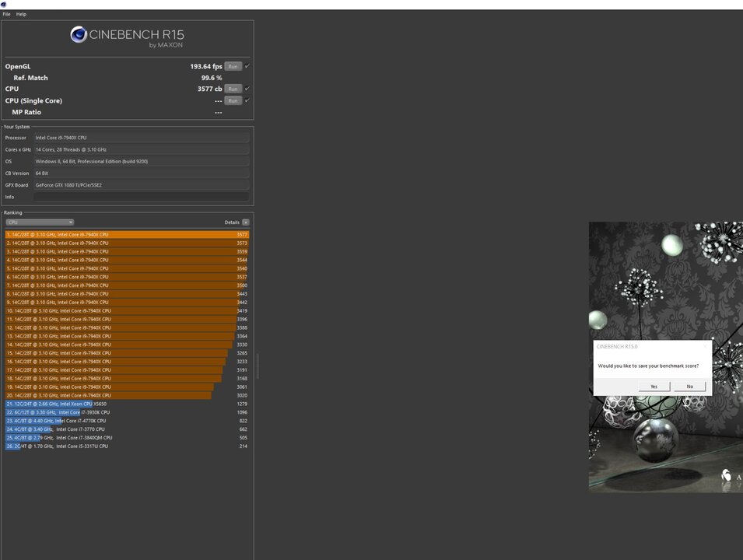Click Yes to save benchmark score
The height and width of the screenshot is (560, 743).
pos(654,387)
